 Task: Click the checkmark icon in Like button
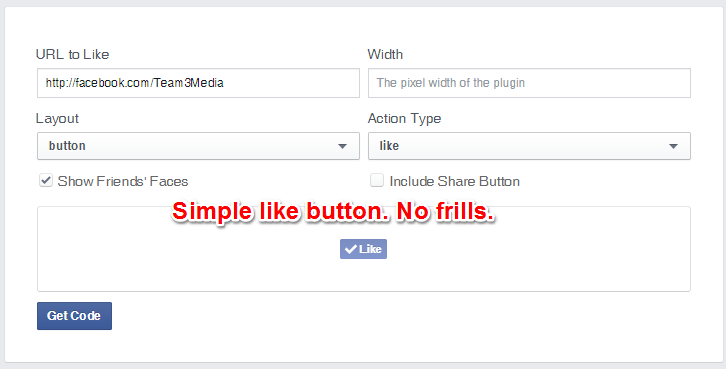(351, 249)
